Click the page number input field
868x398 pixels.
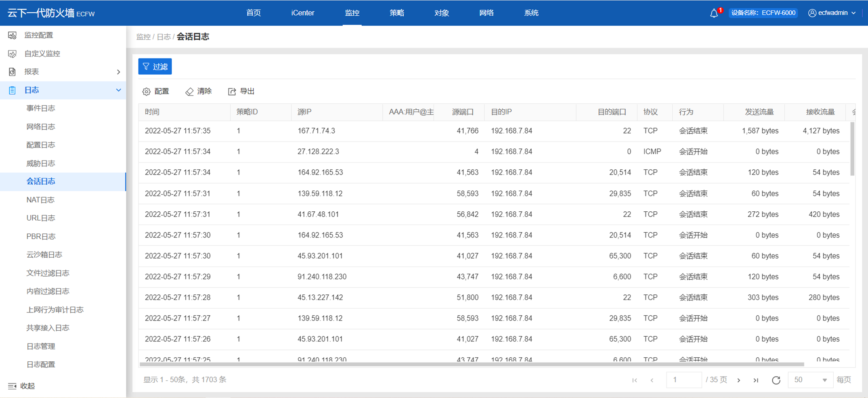pos(683,380)
